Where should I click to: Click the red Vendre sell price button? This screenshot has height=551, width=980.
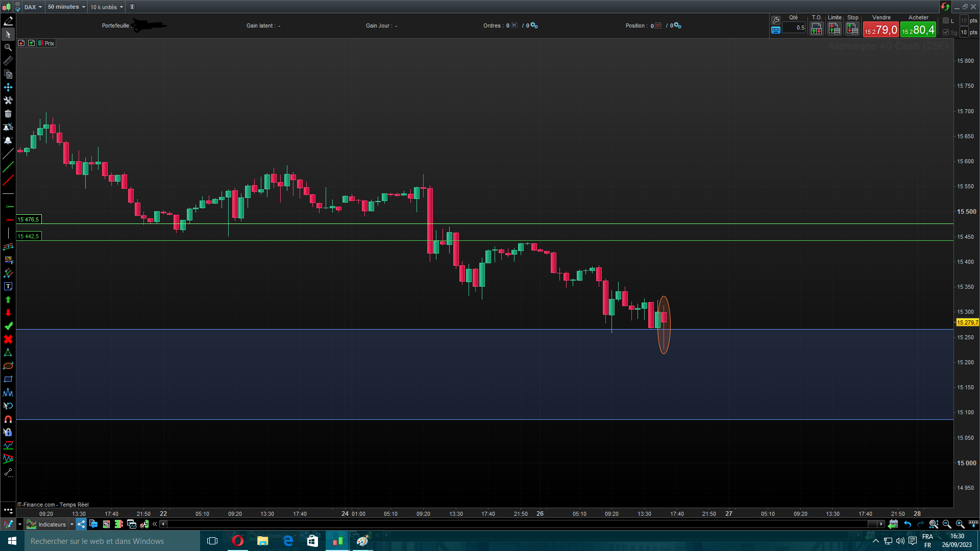pyautogui.click(x=880, y=30)
